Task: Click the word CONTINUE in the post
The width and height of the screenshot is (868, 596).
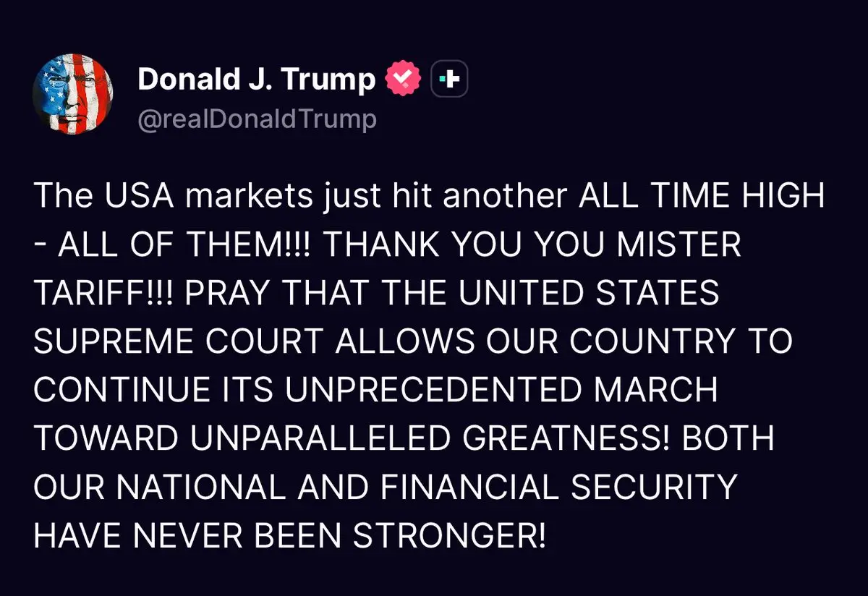Action: point(119,391)
